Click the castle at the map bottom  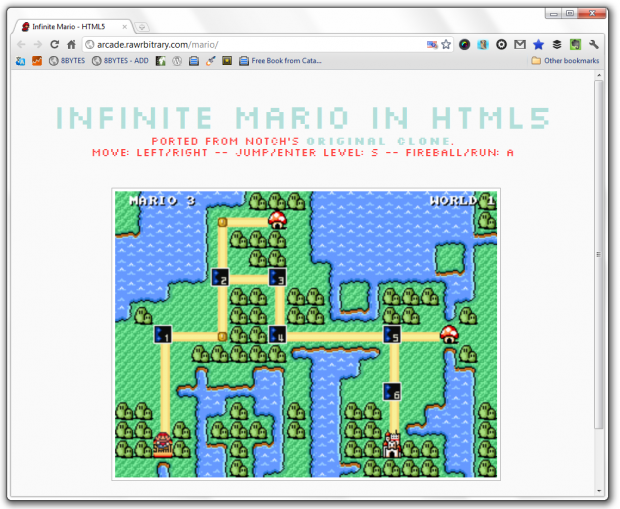(392, 445)
